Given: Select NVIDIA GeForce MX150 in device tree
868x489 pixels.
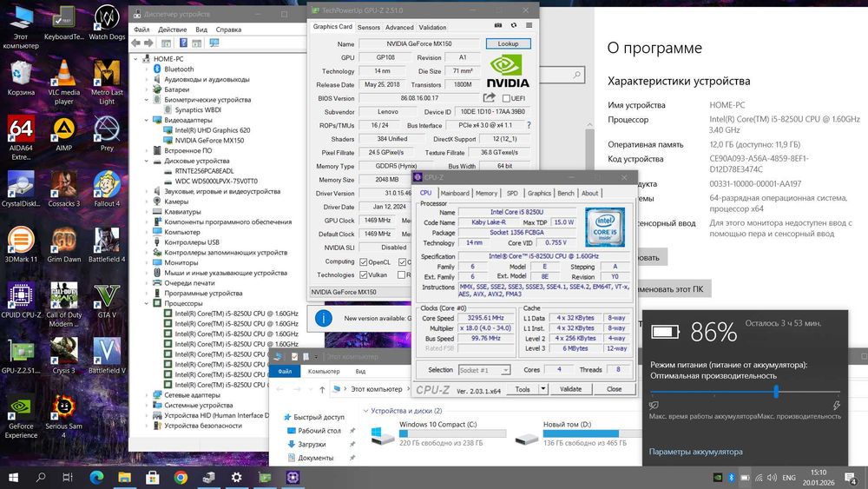Looking at the screenshot, I should pos(209,141).
